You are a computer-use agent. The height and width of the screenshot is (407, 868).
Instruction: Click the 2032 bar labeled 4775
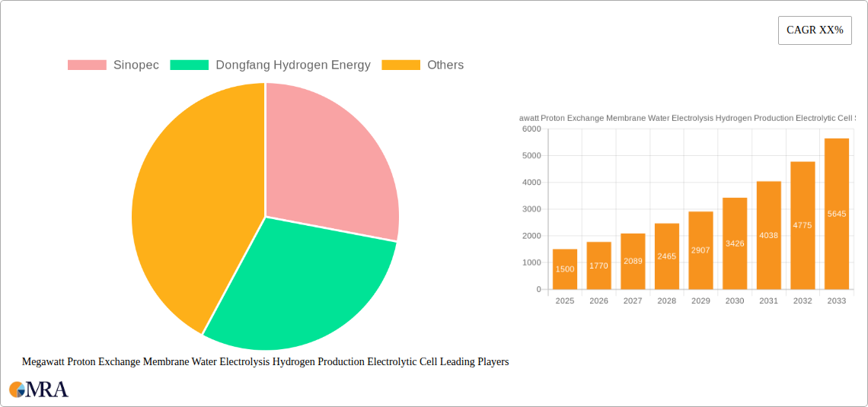tap(803, 226)
